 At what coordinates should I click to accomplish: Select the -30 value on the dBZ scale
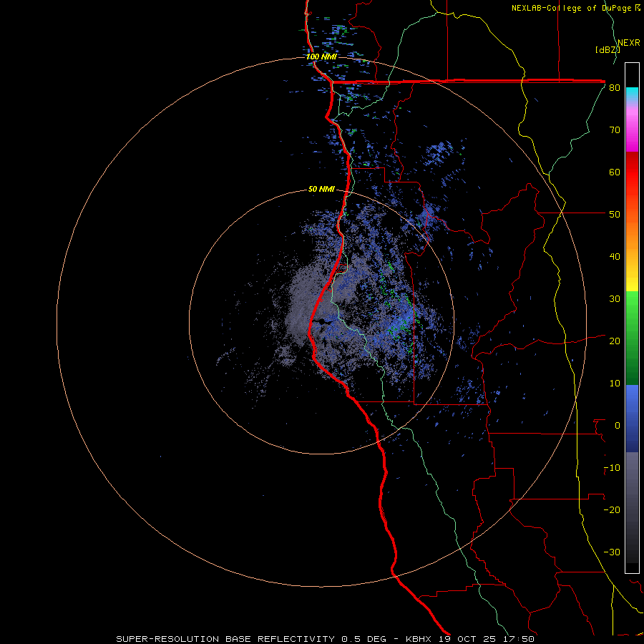click(612, 552)
